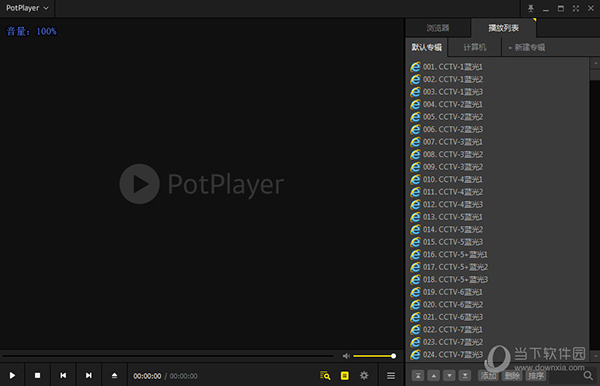The image size is (600, 386).
Task: Toggle fullscreen with the expand-arrows icon
Action: pos(576,8)
